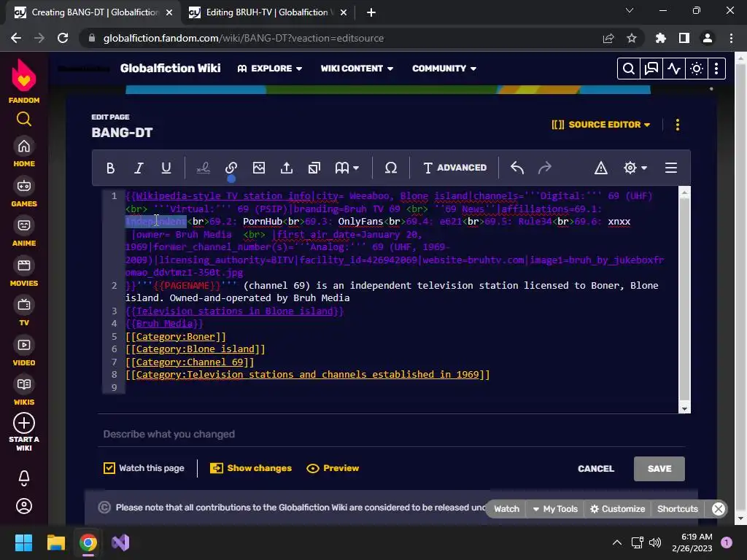Redo the last edit
The image size is (747, 560).
point(544,168)
